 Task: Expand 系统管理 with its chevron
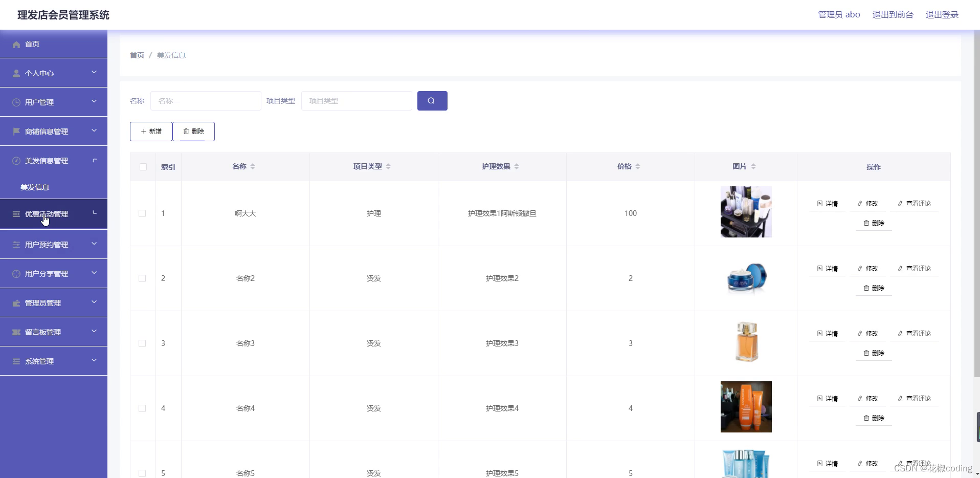point(94,360)
